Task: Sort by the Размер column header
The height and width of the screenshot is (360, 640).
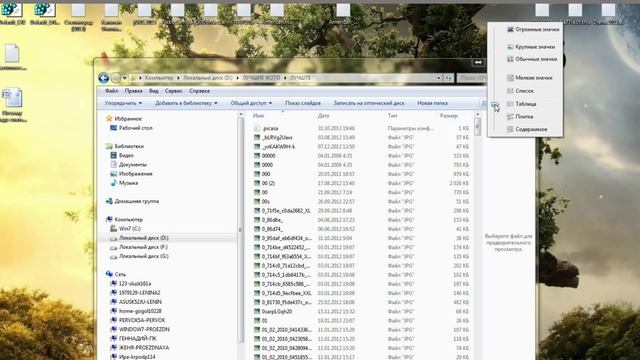Action: point(449,116)
